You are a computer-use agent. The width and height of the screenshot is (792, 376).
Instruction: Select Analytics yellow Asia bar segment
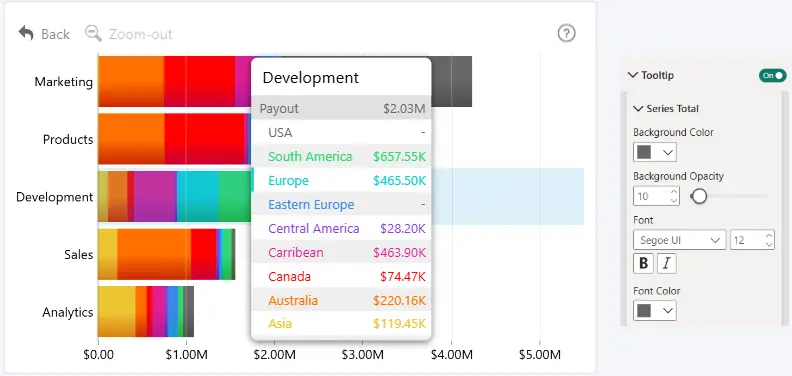coord(117,311)
